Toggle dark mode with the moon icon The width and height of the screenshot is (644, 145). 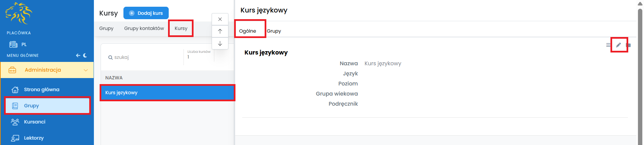(85, 56)
